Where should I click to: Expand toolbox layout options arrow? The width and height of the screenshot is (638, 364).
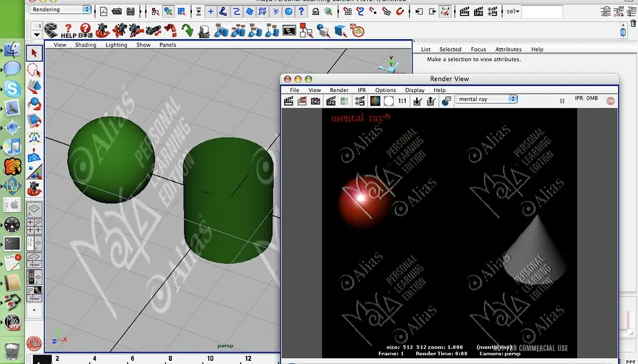tap(34, 310)
